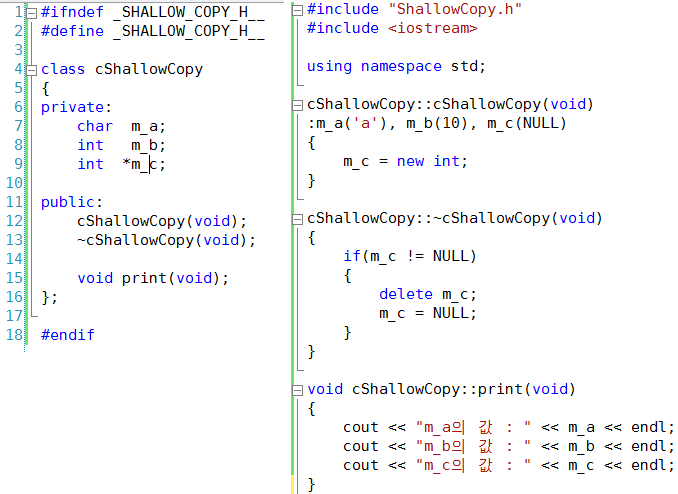This screenshot has width=678, height=494.
Task: Click the cout line printing m_b
Action: pyautogui.click(x=508, y=446)
